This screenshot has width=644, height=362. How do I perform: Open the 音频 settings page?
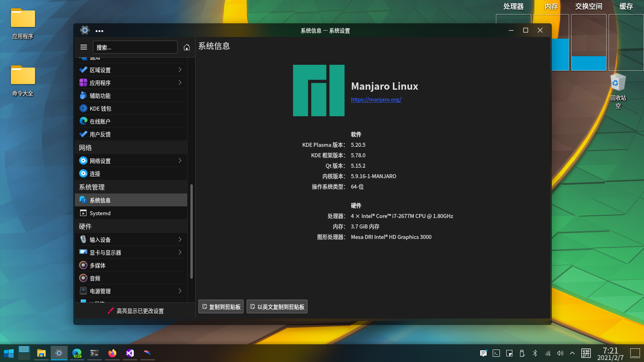pyautogui.click(x=95, y=278)
